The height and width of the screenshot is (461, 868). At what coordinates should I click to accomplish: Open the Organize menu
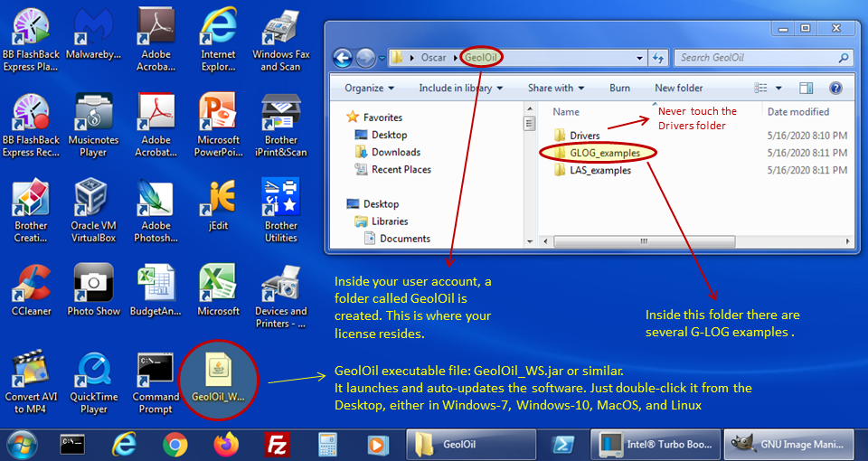coord(369,88)
